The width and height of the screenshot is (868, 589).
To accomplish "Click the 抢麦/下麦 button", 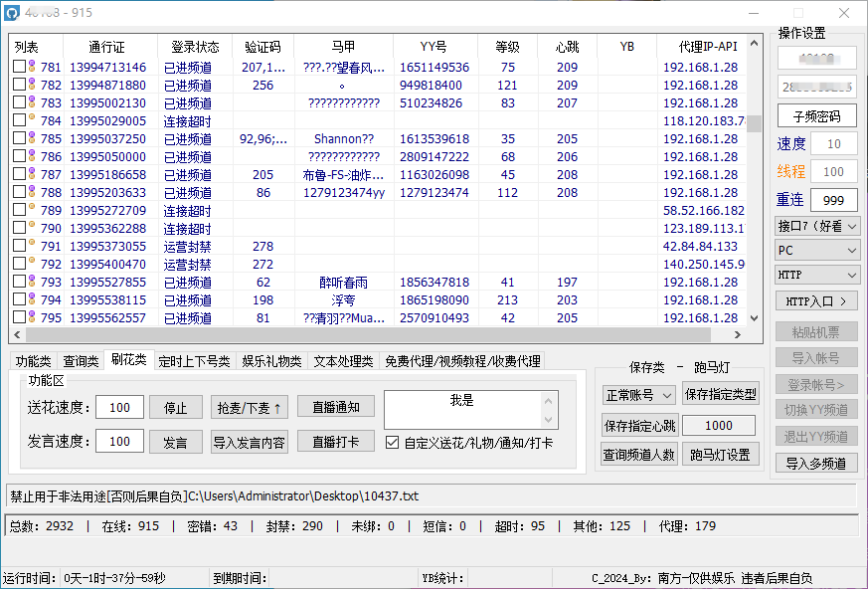I will coord(250,408).
